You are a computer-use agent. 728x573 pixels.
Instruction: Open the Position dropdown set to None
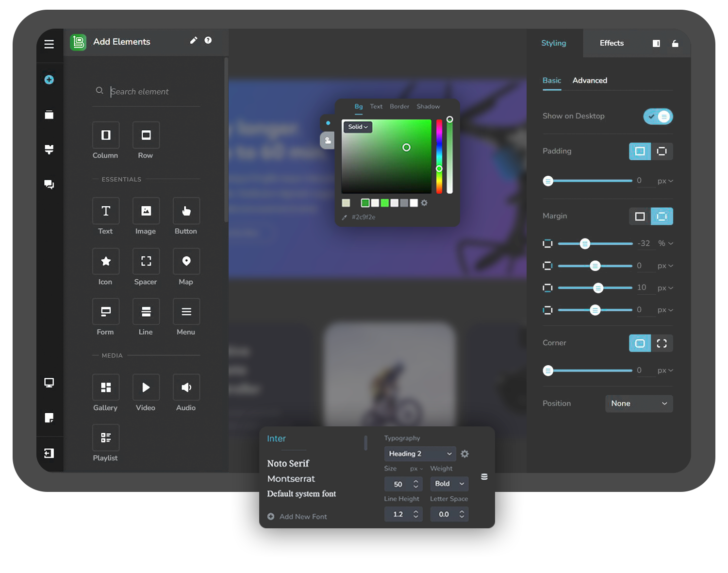[x=639, y=404]
